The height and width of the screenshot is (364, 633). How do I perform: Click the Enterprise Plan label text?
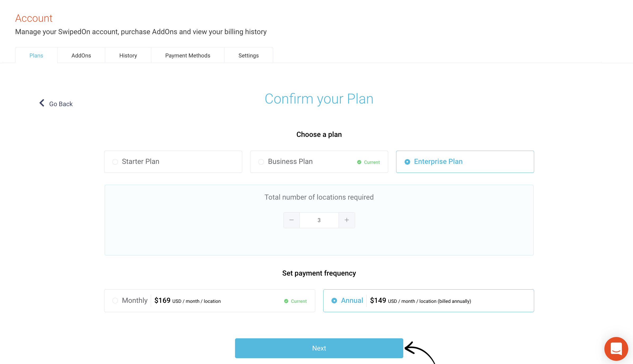pyautogui.click(x=438, y=161)
